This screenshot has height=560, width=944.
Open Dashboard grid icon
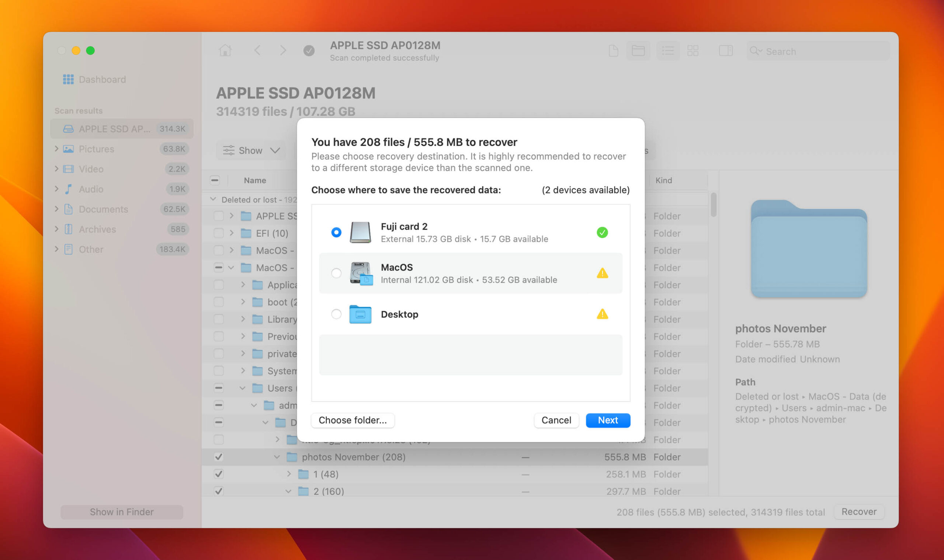coord(68,79)
